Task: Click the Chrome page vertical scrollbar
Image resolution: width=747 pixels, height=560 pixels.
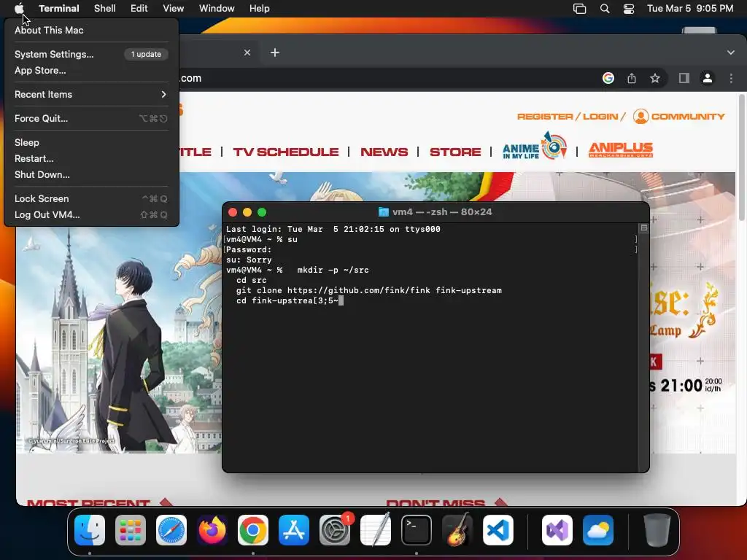Action: 741,157
